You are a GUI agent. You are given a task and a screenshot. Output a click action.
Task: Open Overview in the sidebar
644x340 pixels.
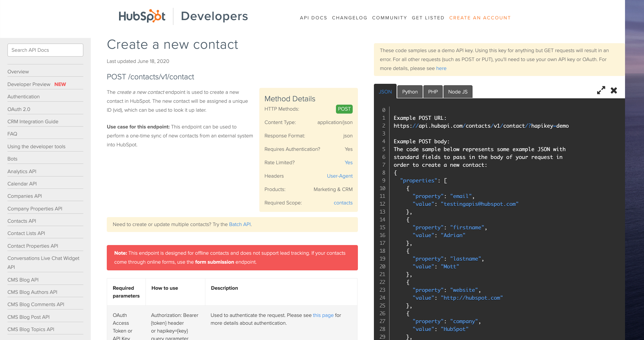pyautogui.click(x=18, y=72)
